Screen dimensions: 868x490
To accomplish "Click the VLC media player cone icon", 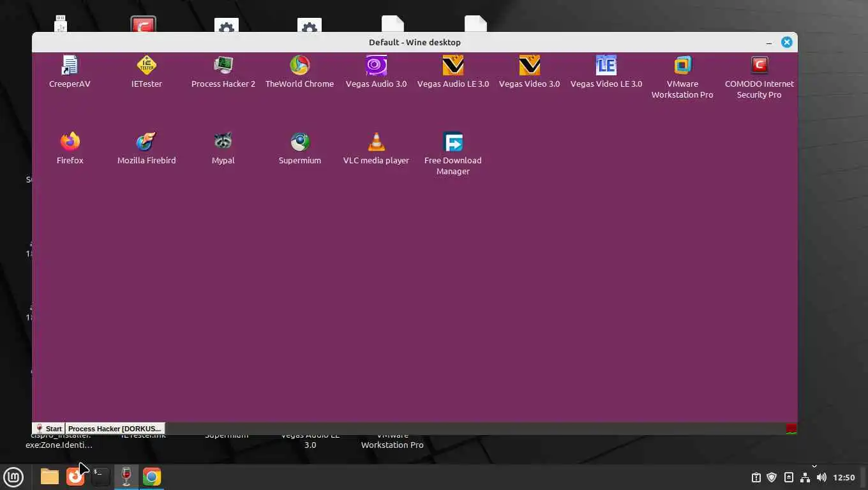I will coord(377,142).
